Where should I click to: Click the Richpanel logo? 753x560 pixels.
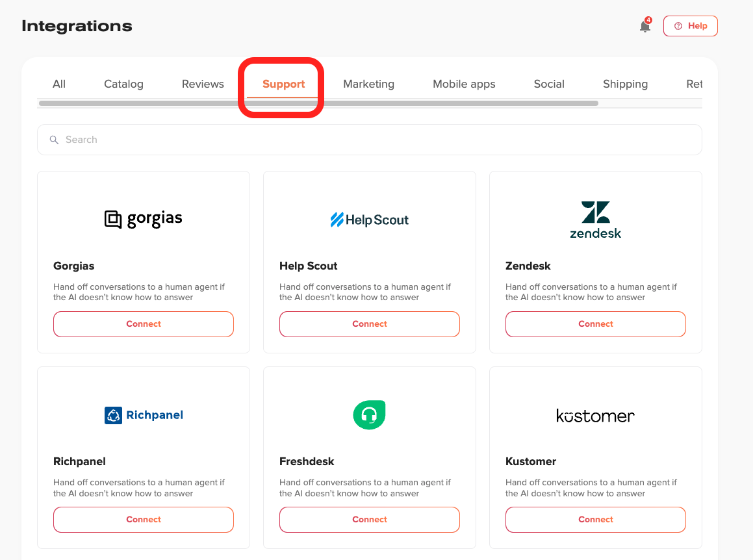point(144,415)
